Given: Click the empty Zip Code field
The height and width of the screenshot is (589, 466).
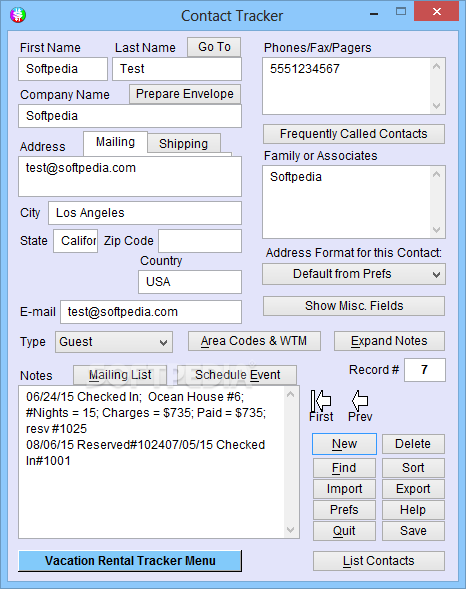Looking at the screenshot, I should coord(200,241).
